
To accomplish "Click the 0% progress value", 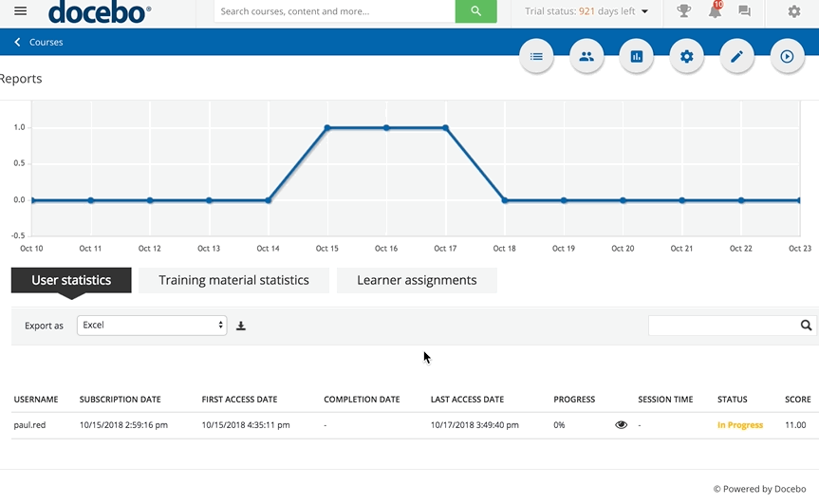I will (x=559, y=425).
